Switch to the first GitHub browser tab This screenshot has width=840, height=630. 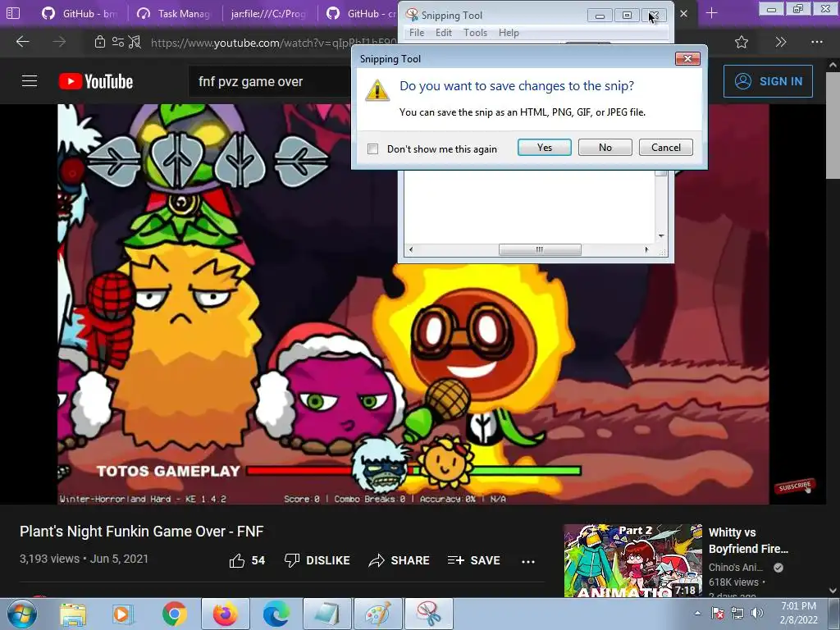point(80,13)
